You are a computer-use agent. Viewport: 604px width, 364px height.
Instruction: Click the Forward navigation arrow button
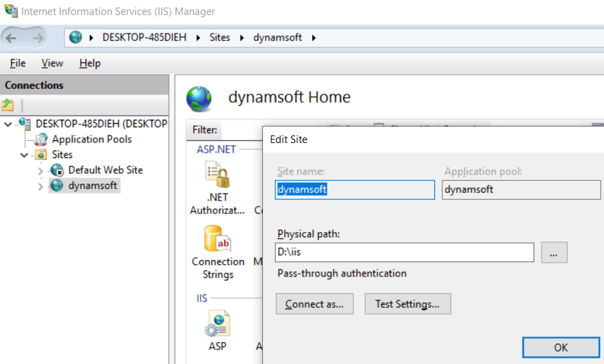pyautogui.click(x=38, y=38)
